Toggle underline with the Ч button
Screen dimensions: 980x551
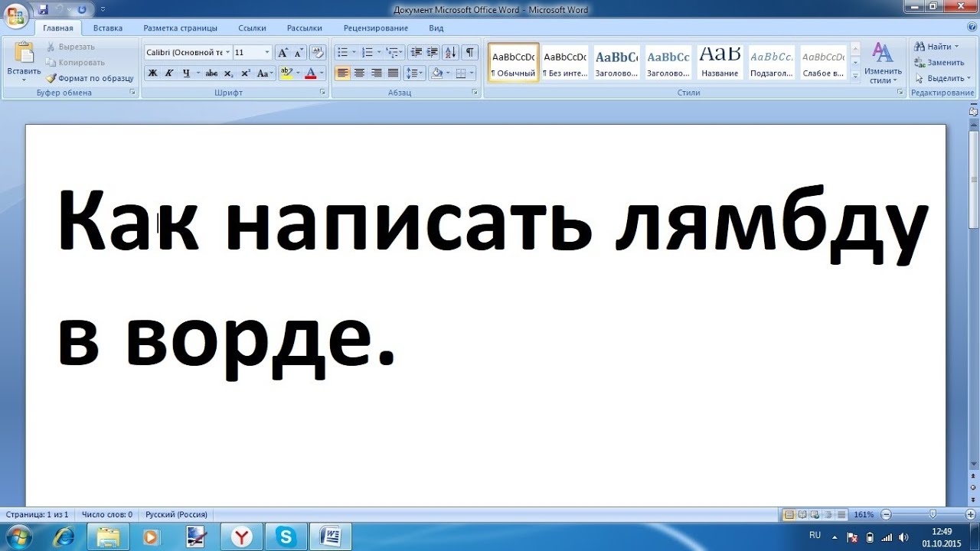(186, 73)
